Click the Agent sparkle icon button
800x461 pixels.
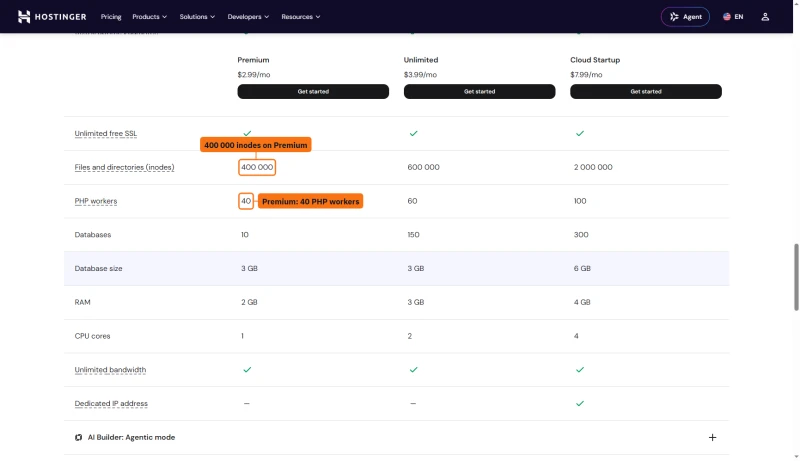[685, 17]
